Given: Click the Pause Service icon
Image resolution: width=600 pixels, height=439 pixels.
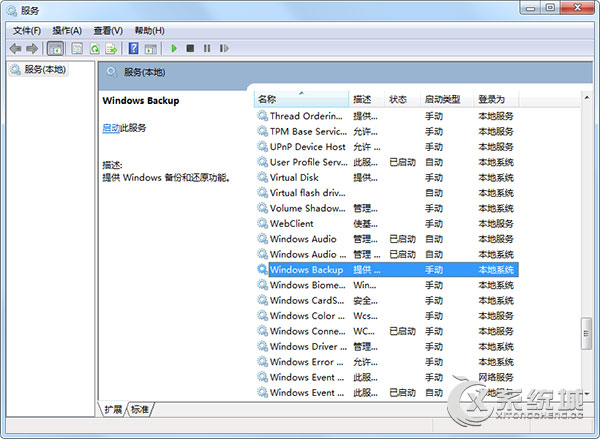Looking at the screenshot, I should click(x=207, y=48).
